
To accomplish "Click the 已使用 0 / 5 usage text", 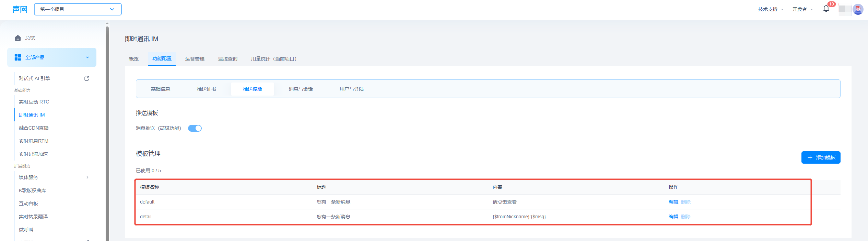I will [x=148, y=171].
